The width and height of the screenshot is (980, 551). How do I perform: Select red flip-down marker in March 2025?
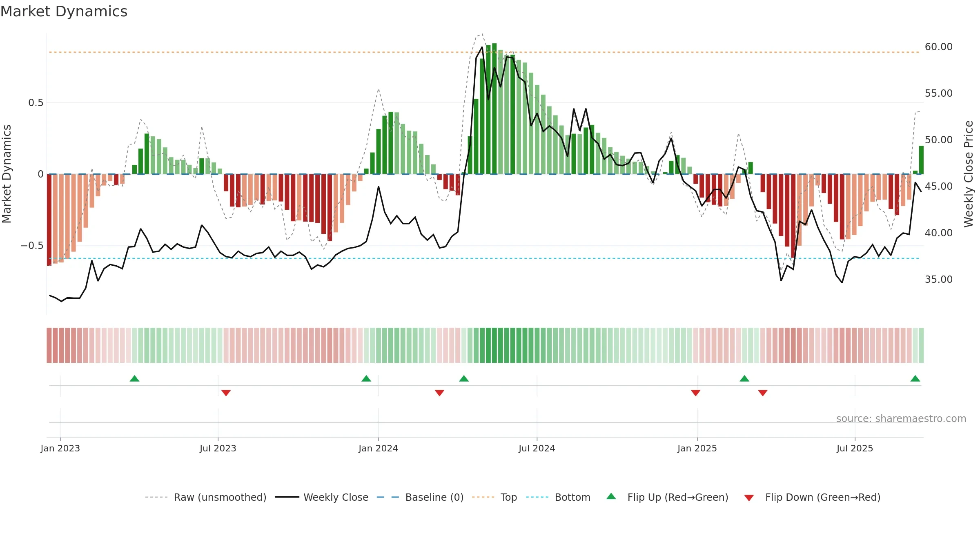tap(763, 393)
